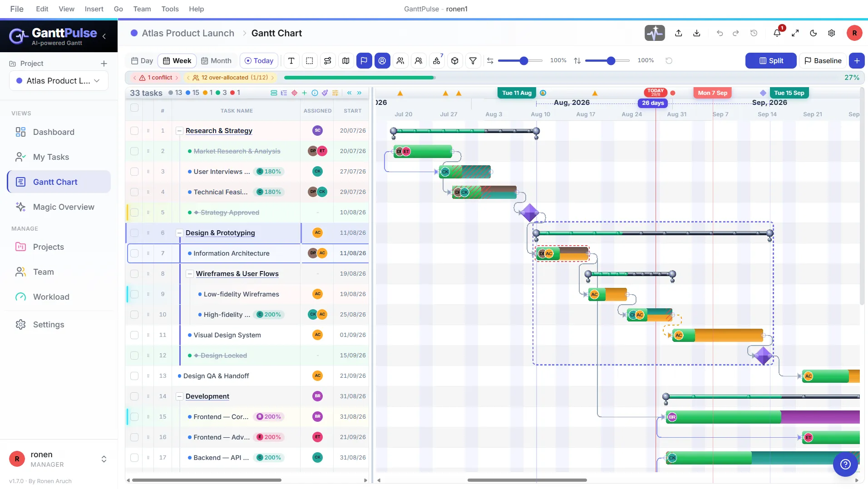
Task: Check the box for Development row
Action: click(x=134, y=396)
